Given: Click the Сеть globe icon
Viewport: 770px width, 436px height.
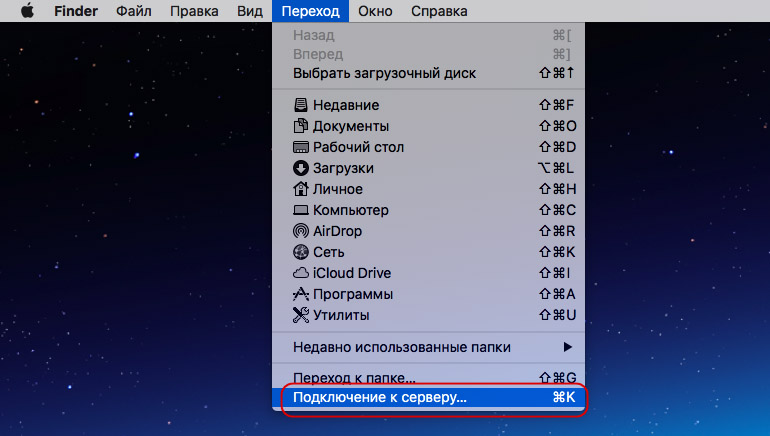Looking at the screenshot, I should click(301, 252).
